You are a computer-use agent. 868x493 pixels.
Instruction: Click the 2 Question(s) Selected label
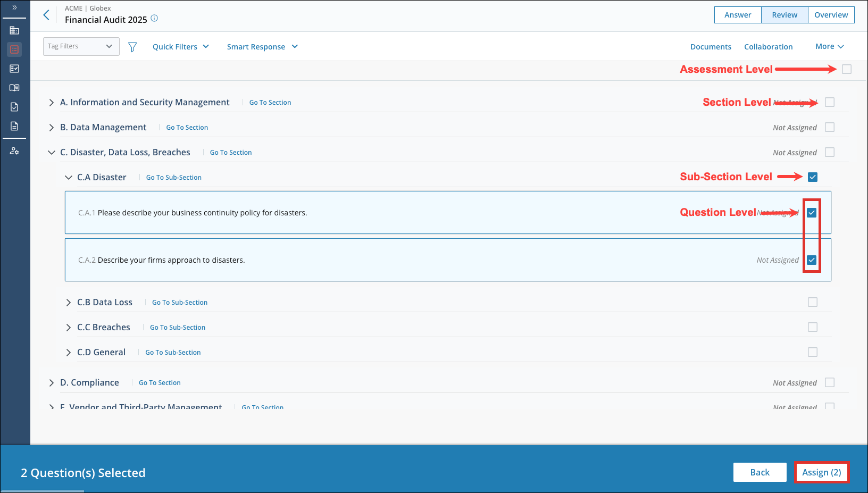pos(83,473)
